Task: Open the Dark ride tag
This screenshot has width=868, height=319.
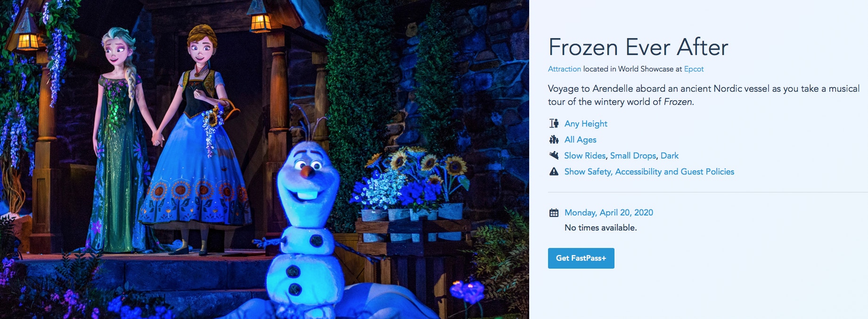Action: (670, 156)
